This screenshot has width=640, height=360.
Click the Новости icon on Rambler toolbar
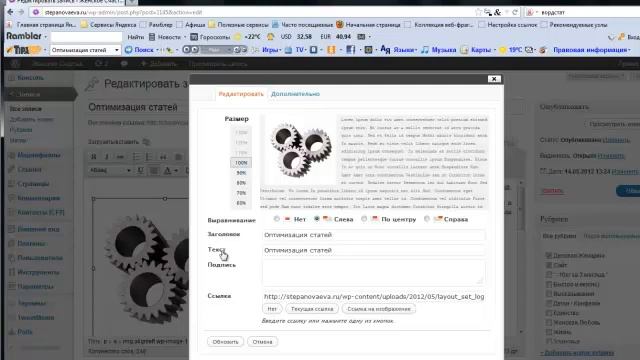tap(152, 37)
